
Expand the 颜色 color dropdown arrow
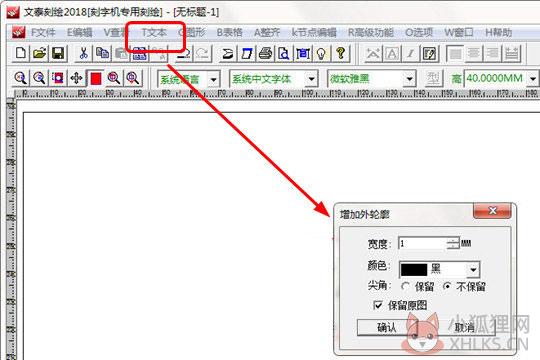tap(473, 269)
